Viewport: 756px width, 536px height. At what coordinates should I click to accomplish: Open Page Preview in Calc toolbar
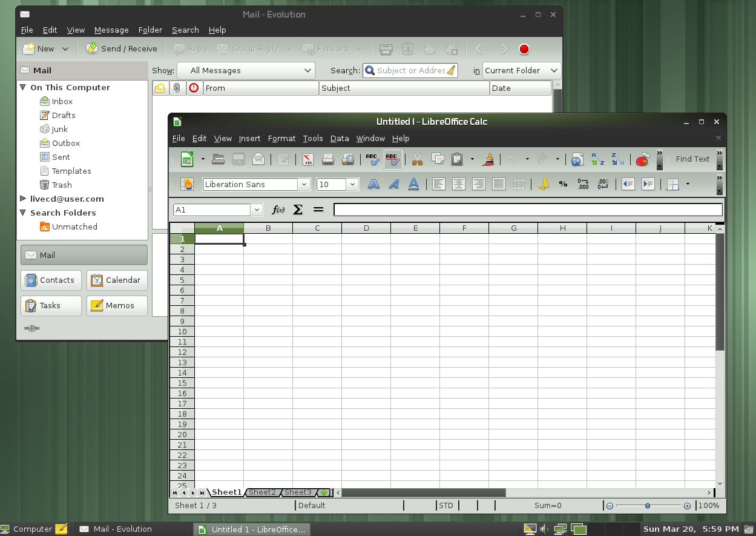click(x=348, y=159)
